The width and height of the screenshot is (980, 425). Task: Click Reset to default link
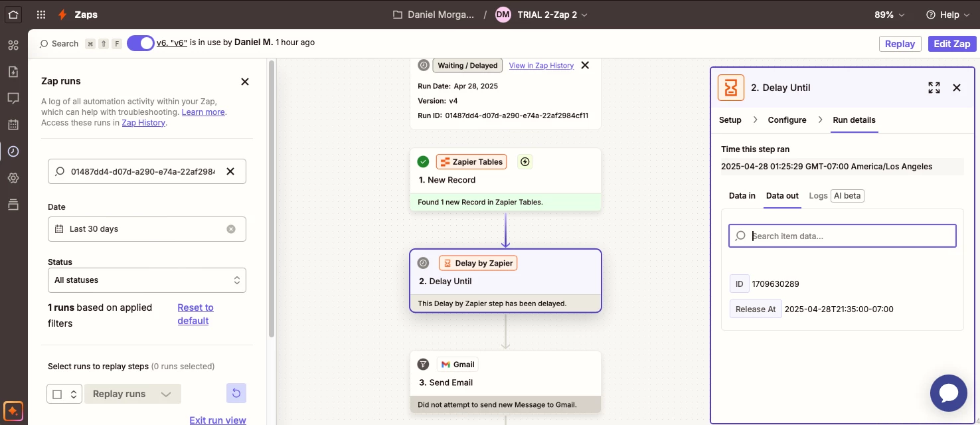(x=195, y=314)
